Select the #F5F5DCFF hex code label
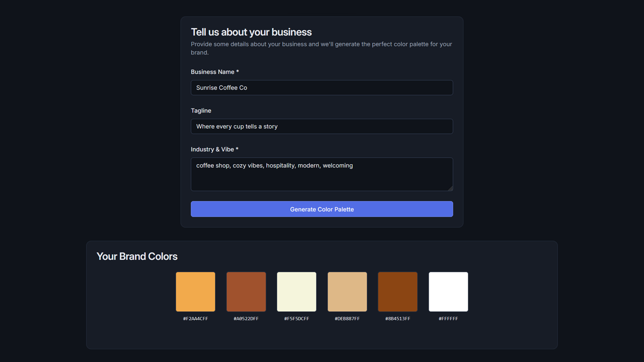This screenshot has height=362, width=644. pyautogui.click(x=296, y=319)
